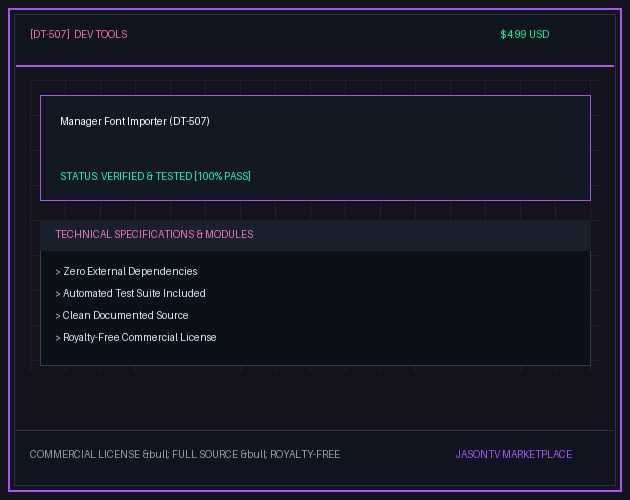Click arrow before Zero External Dependencies

click(x=58, y=272)
